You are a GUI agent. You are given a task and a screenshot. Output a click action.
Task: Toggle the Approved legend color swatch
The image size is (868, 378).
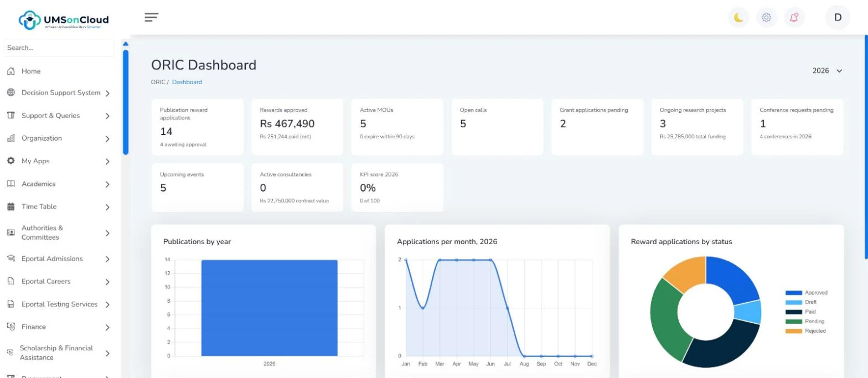tap(794, 293)
